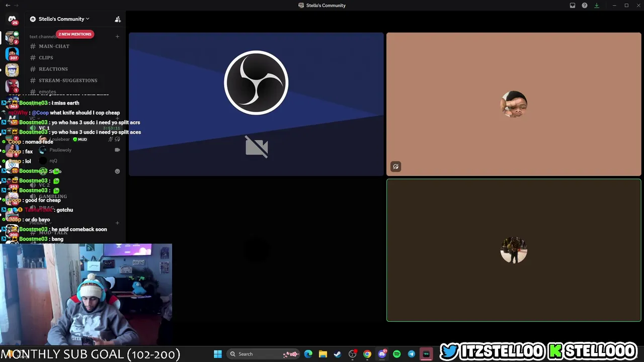Screen dimensions: 644x362
Task: Open the Spider-Man avatar server
Action: pos(12,85)
